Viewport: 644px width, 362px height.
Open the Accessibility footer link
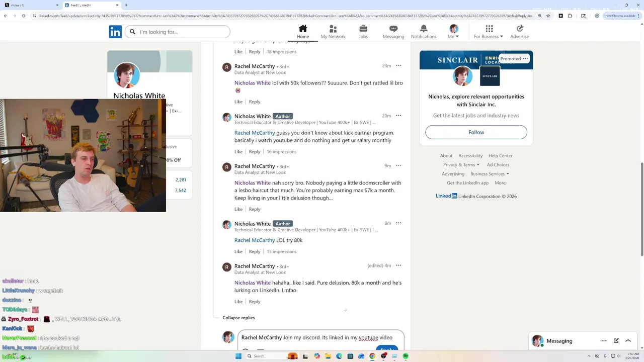[x=470, y=155]
